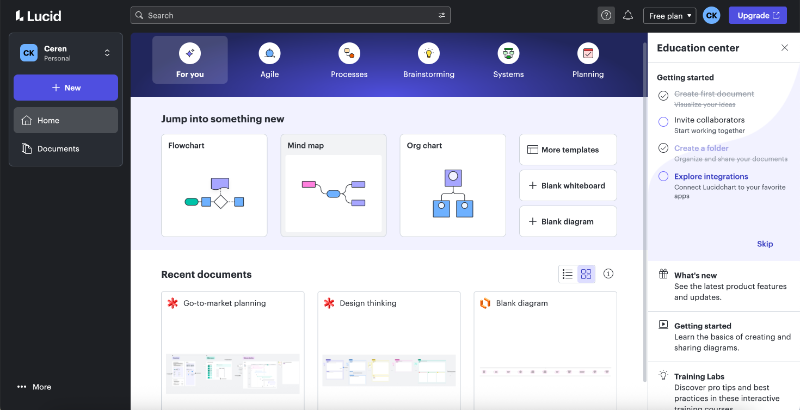This screenshot has width=800, height=410.
Task: Switch recent documents to list view
Action: coord(567,274)
